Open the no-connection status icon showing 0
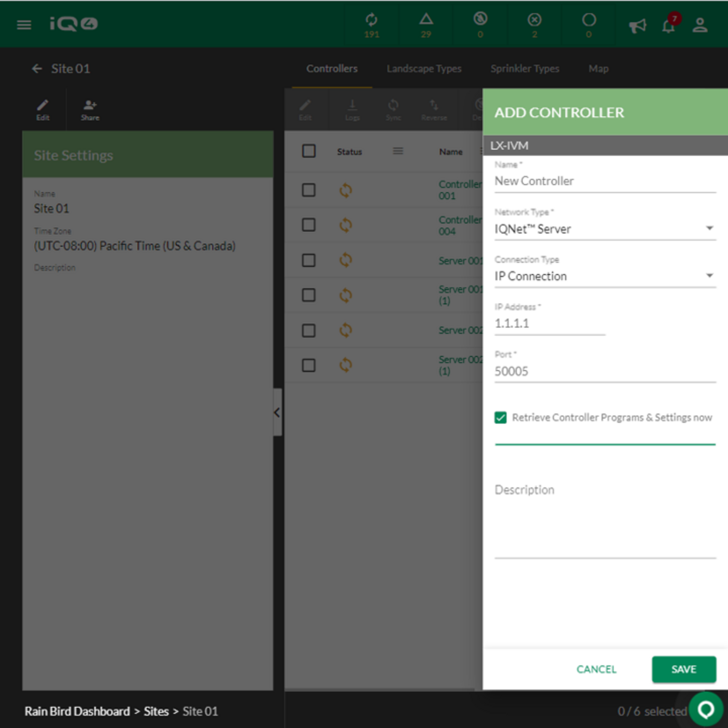Image resolution: width=728 pixels, height=728 pixels. coord(480,25)
